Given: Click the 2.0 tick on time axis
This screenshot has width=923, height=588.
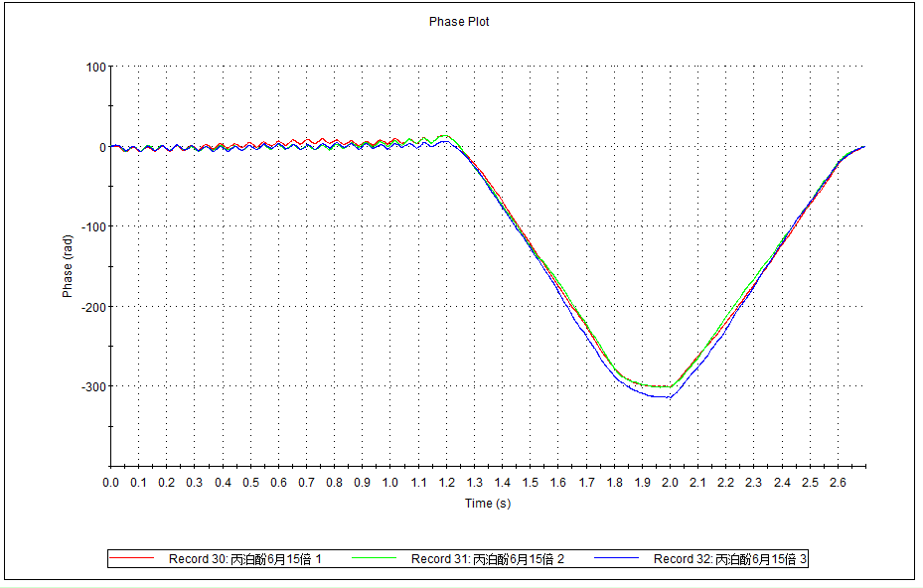Looking at the screenshot, I should tap(671, 483).
